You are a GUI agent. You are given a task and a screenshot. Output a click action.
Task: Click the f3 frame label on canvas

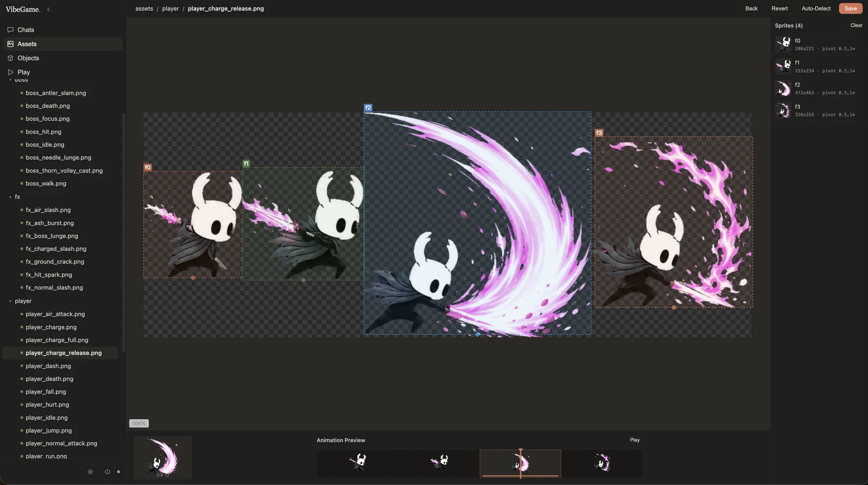[599, 133]
